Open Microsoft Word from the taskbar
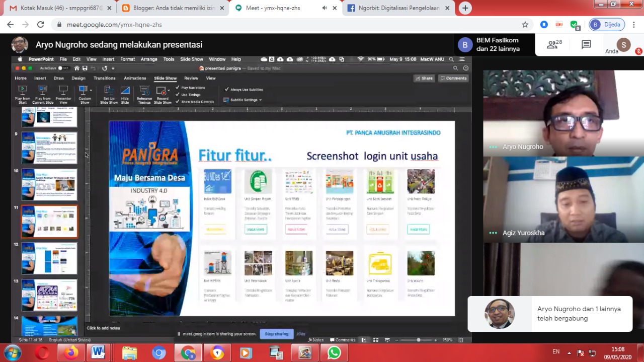This screenshot has height=362, width=644. 98,353
